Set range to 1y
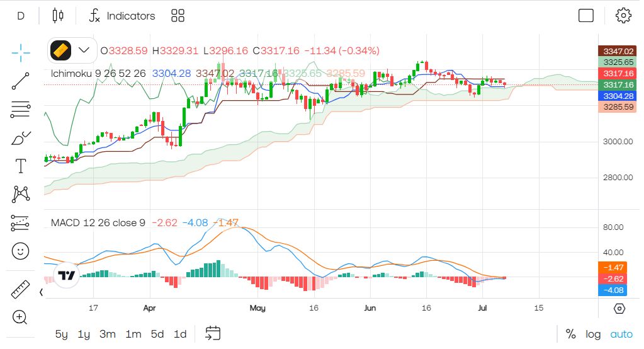The height and width of the screenshot is (349, 644). (84, 335)
